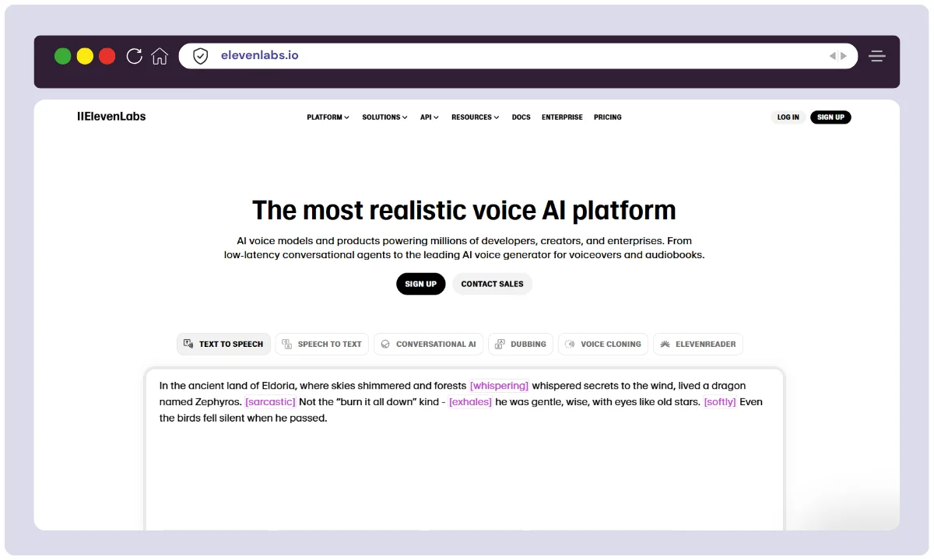Expand the Platform dropdown menu

pos(328,117)
